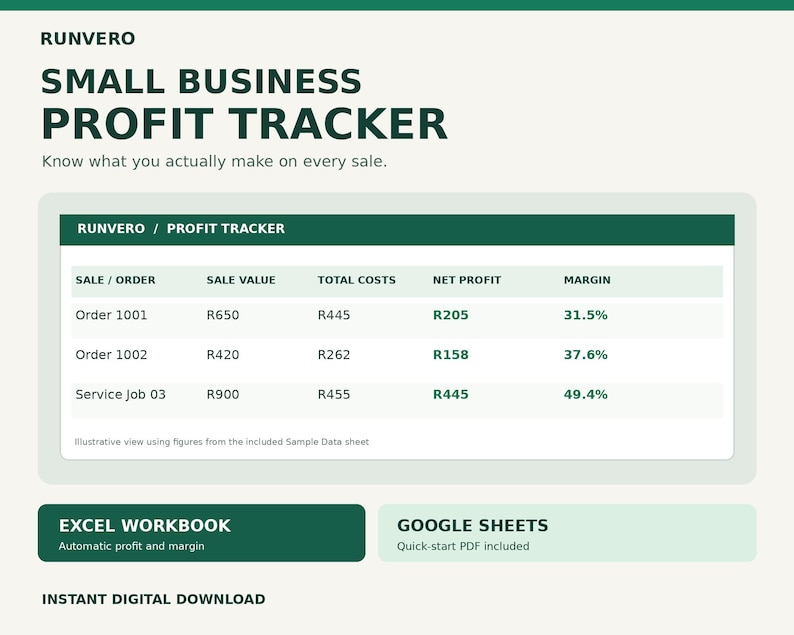Click 'Automatic profit and margin' subtitle
This screenshot has height=635, width=794.
(x=132, y=546)
